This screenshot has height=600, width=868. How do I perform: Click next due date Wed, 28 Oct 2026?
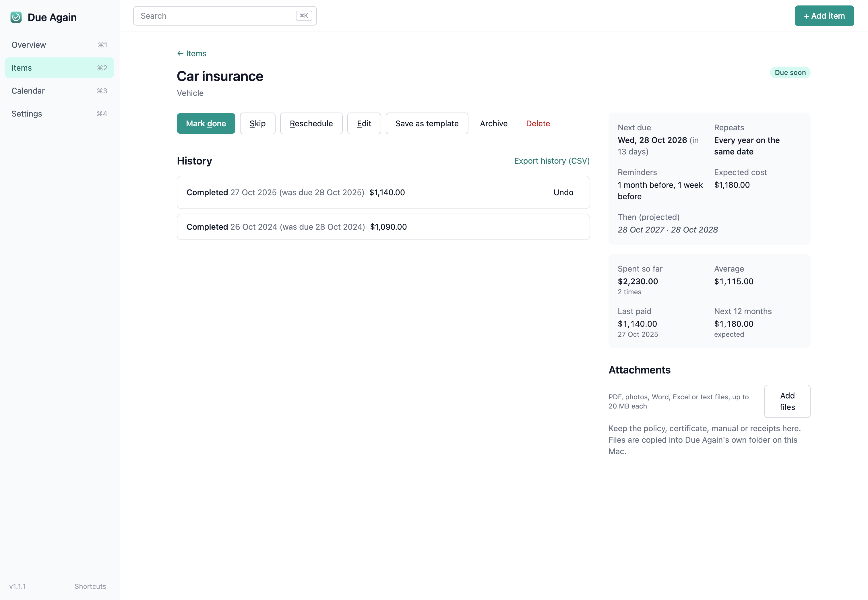pyautogui.click(x=652, y=140)
